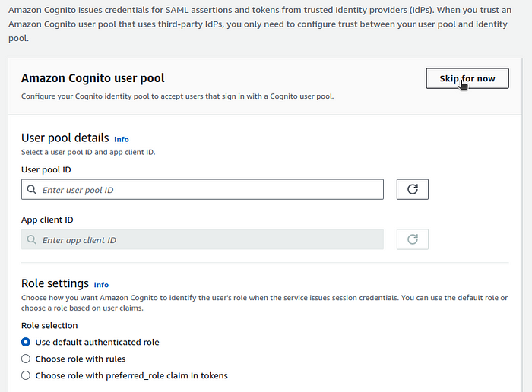This screenshot has width=532, height=392.
Task: Click the Amazon Cognito user pool heading
Action: pyautogui.click(x=93, y=78)
